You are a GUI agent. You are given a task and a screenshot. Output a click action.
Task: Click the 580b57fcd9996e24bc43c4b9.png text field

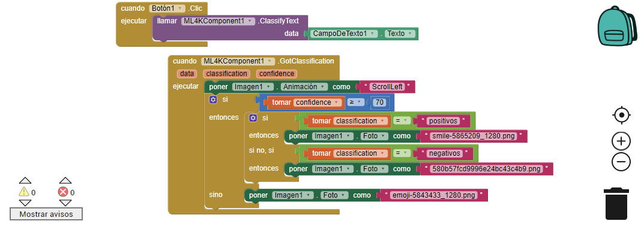(487, 169)
